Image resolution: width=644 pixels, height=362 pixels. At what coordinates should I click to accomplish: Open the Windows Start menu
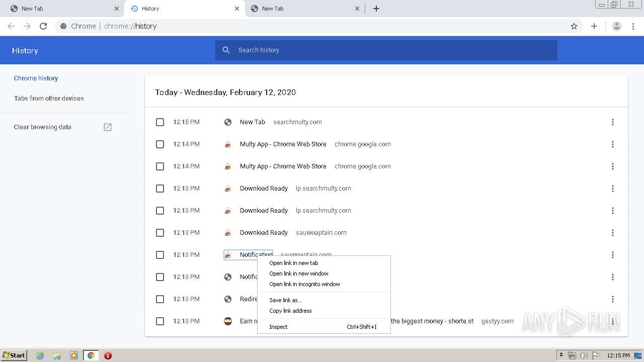(x=14, y=355)
